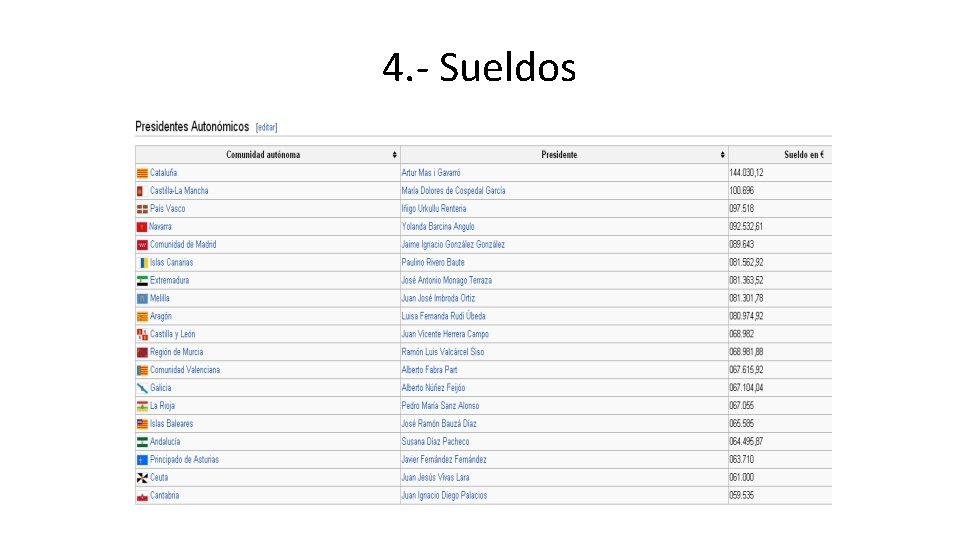Click the Andalucía flag icon
The image size is (960, 540).
(142, 442)
